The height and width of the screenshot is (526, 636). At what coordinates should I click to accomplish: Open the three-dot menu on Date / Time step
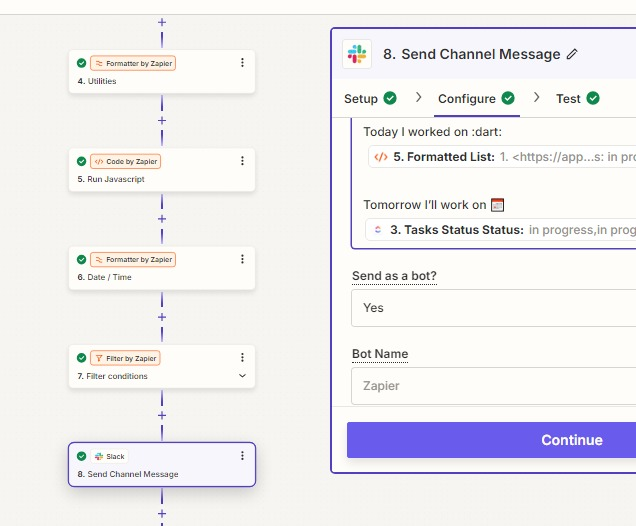click(x=242, y=259)
